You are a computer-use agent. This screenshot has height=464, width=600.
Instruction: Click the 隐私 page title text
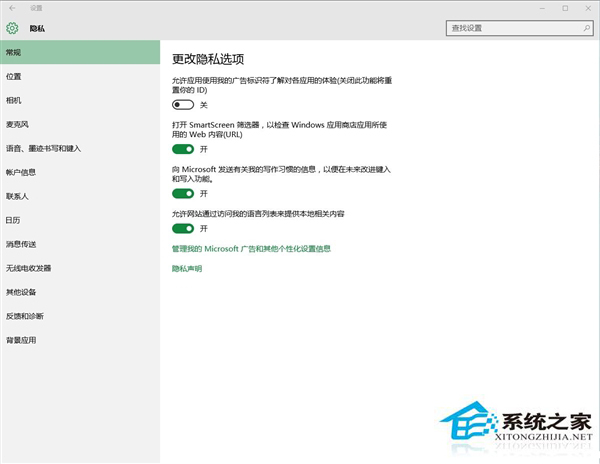(37, 28)
